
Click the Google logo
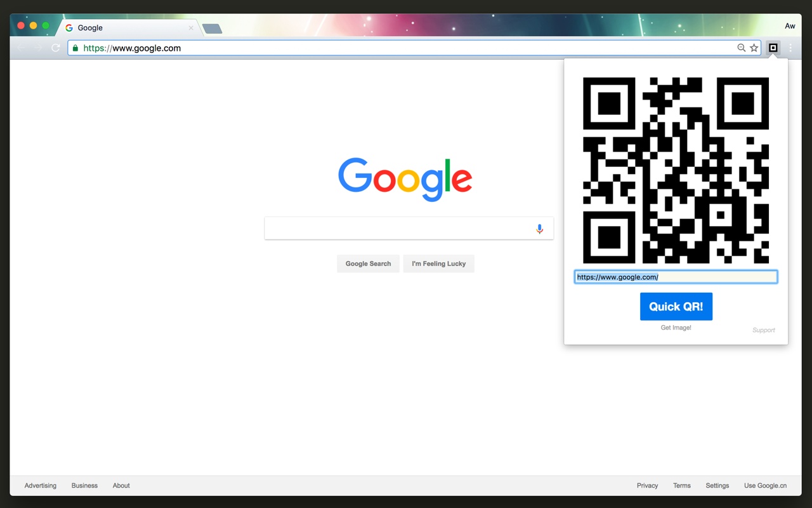pyautogui.click(x=405, y=179)
